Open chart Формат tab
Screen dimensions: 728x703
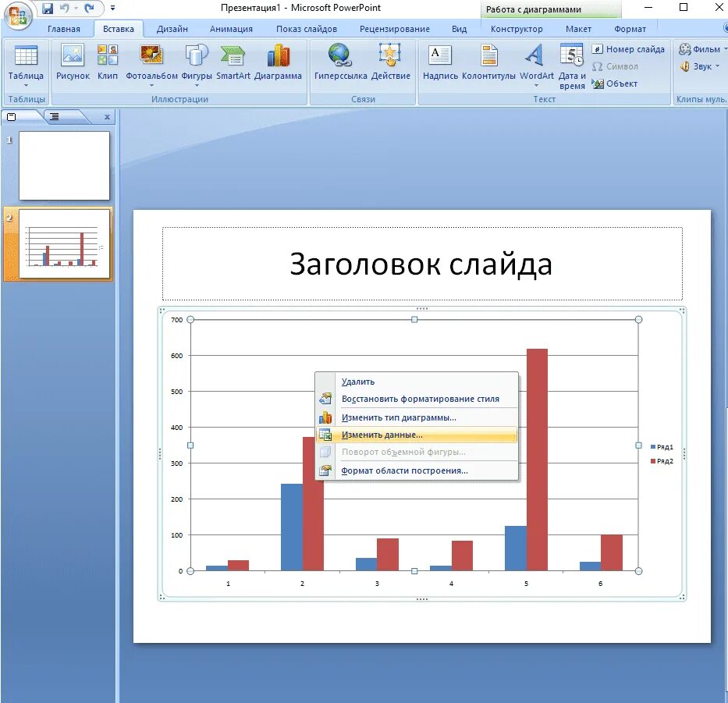coord(630,29)
